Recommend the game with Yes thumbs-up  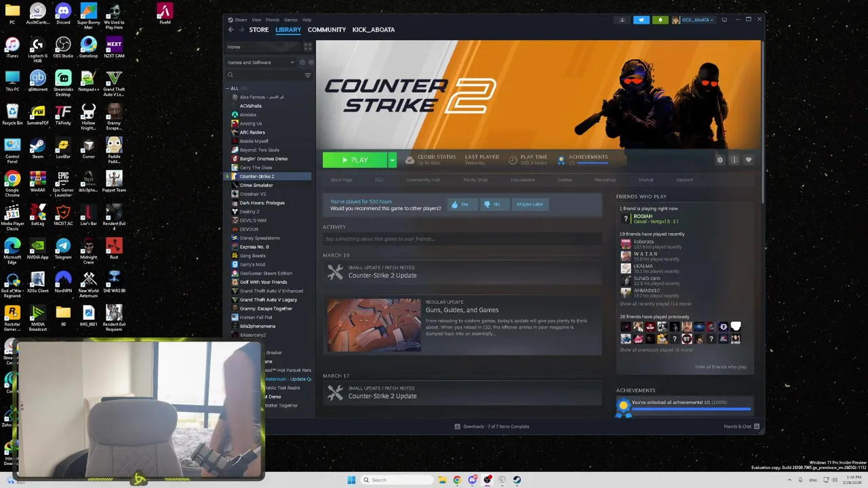(x=462, y=204)
